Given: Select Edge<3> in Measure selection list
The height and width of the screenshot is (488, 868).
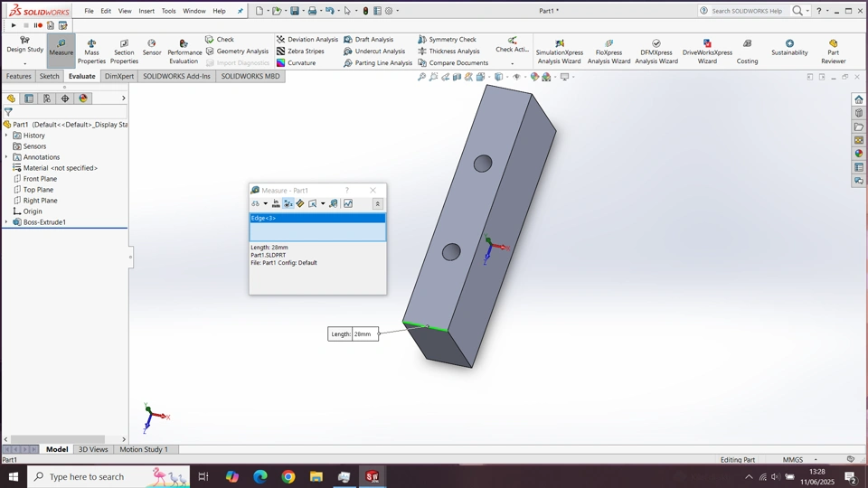Looking at the screenshot, I should [317, 218].
